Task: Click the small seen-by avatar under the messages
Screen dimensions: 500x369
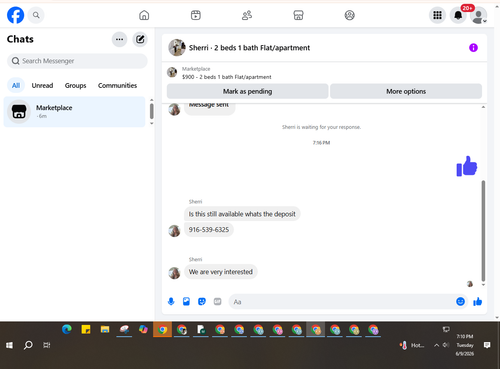Action: pos(470,284)
